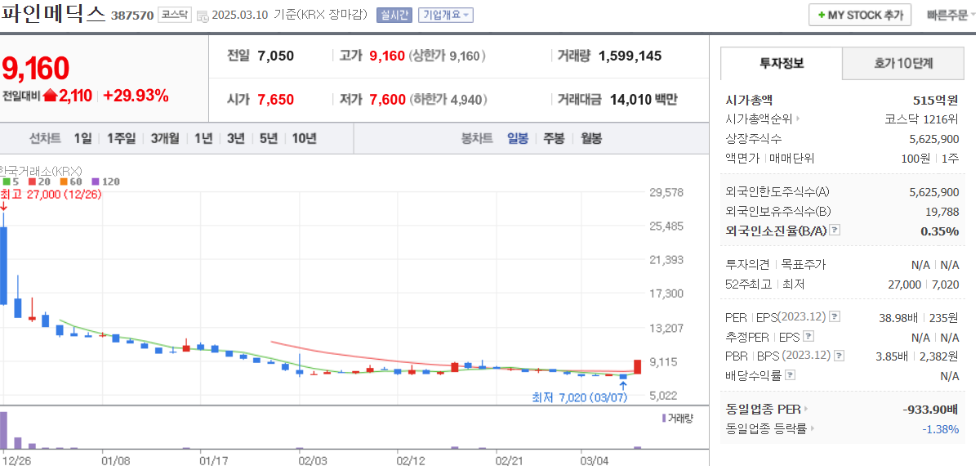Select 10년 line chart period
This screenshot has height=466, width=980.
(304, 138)
